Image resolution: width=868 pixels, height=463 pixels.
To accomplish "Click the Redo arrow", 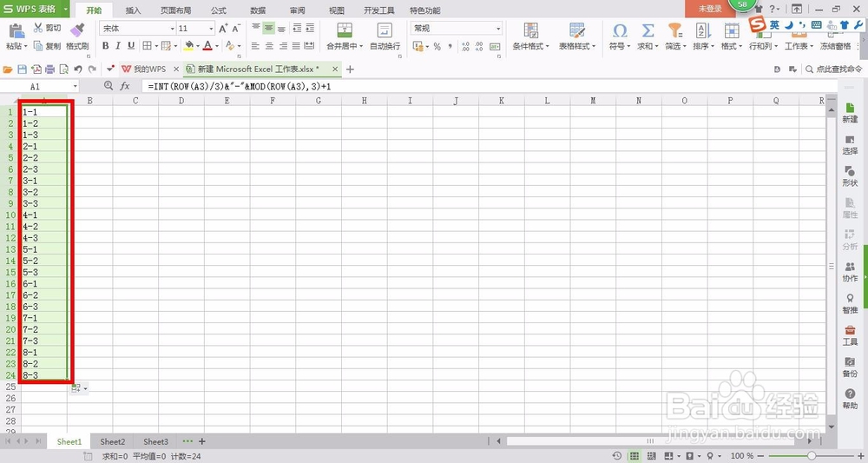I will click(92, 69).
